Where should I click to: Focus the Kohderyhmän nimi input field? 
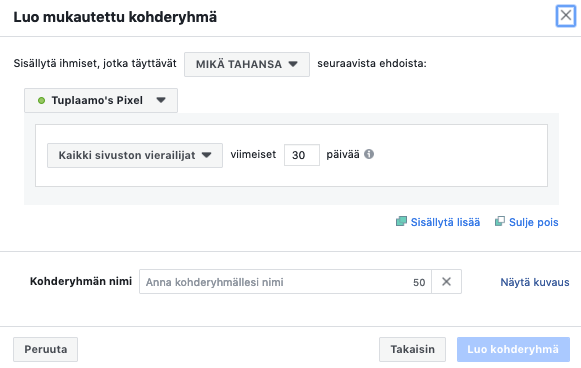[285, 282]
